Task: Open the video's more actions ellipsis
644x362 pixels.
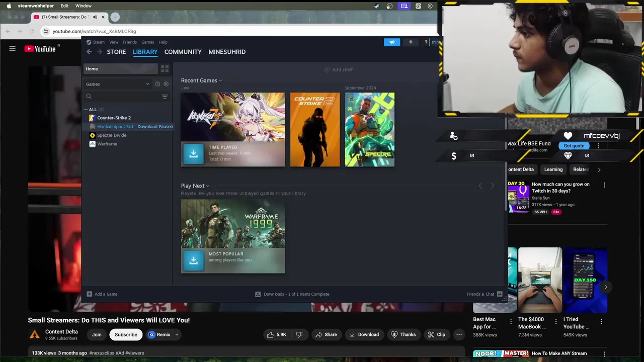Action: pos(459,335)
